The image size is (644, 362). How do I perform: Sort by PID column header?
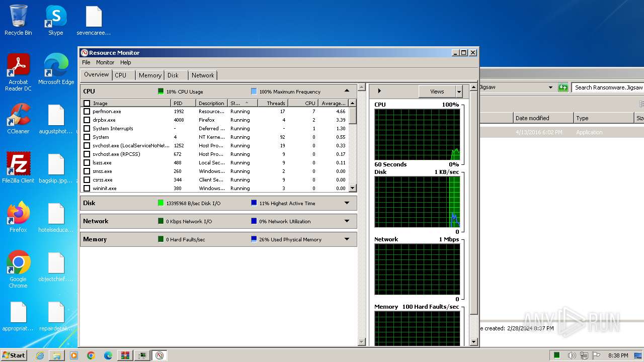coord(184,103)
